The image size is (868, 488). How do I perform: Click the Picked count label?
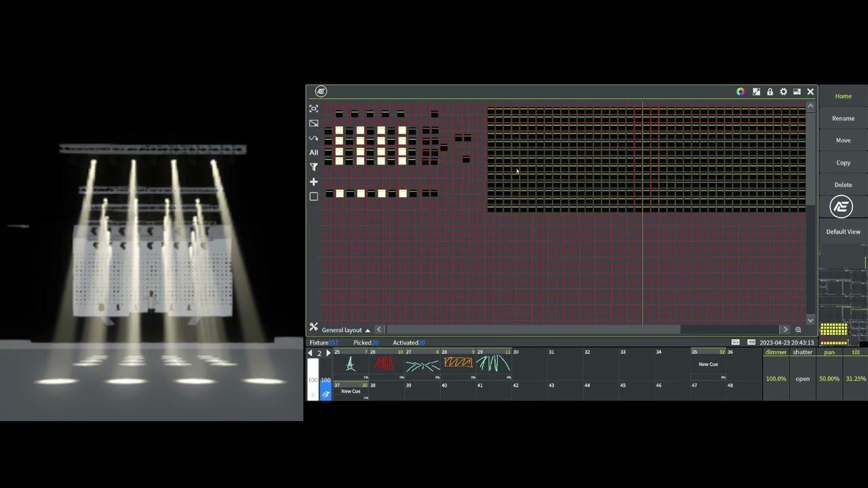pyautogui.click(x=366, y=343)
